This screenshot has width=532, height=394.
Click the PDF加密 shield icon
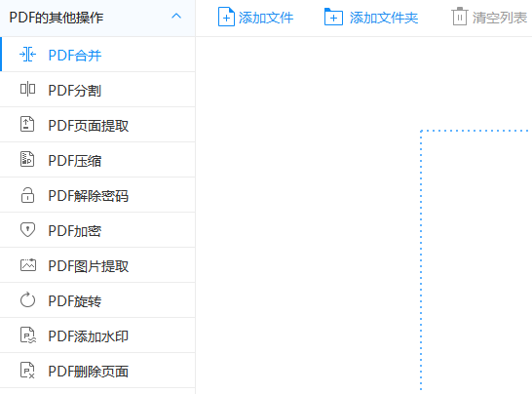(27, 230)
